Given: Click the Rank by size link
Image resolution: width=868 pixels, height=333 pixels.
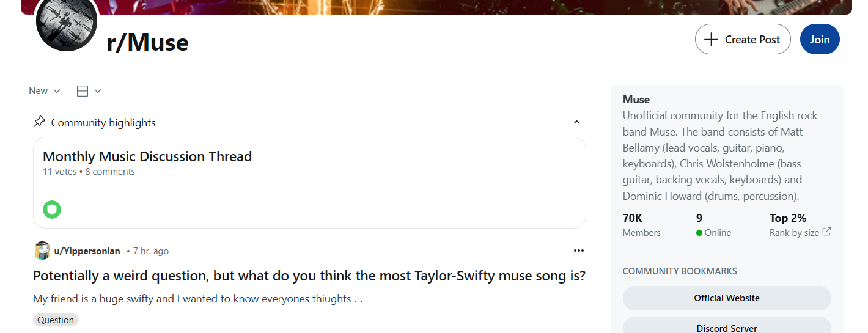Looking at the screenshot, I should point(794,233).
